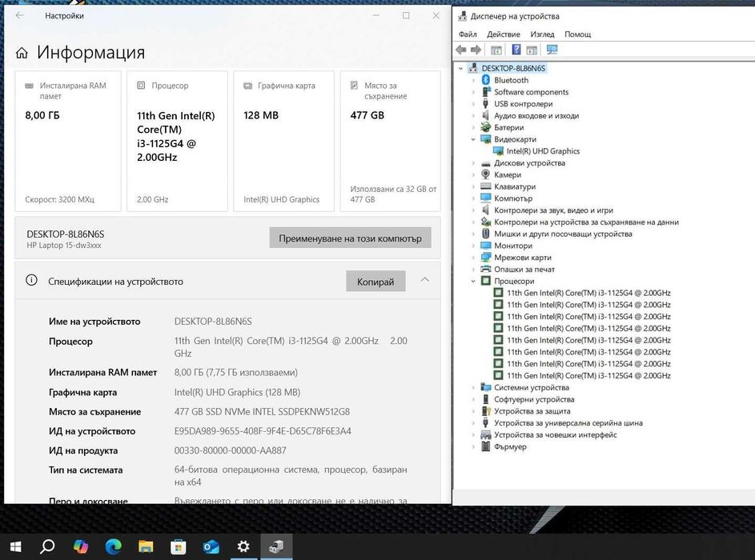Click the show/hide console tree toolbar icon
755x560 pixels.
pos(496,50)
